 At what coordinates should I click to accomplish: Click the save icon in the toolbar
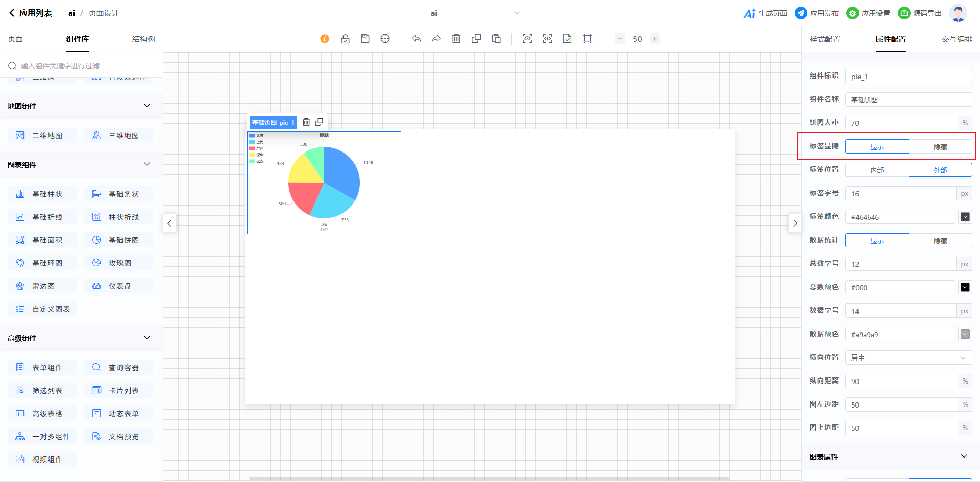365,39
